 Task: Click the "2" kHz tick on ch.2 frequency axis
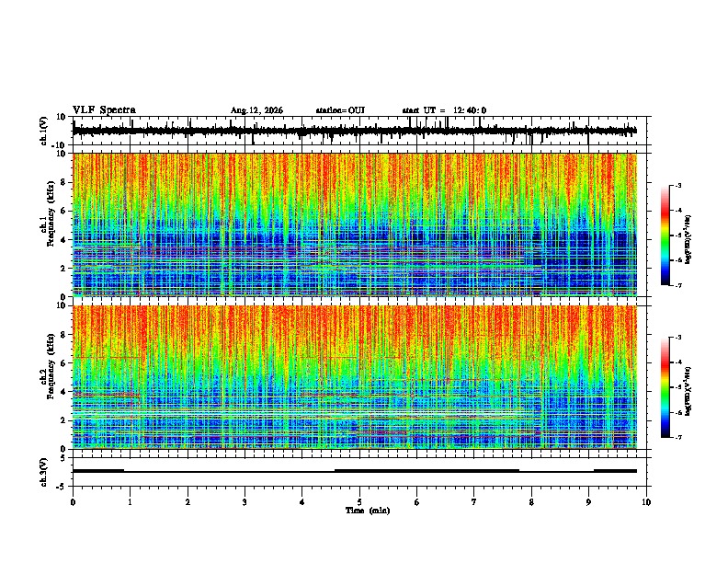[x=64, y=420]
